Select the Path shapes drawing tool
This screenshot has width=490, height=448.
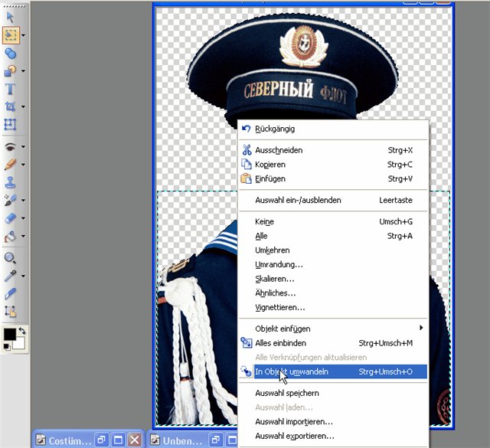click(x=10, y=71)
